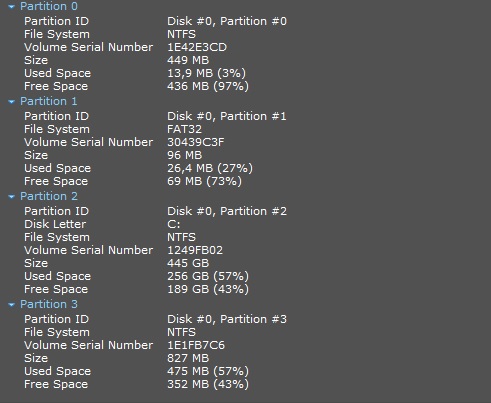
Task: Click the 26,4 MB (27%) used space
Action: coord(210,168)
